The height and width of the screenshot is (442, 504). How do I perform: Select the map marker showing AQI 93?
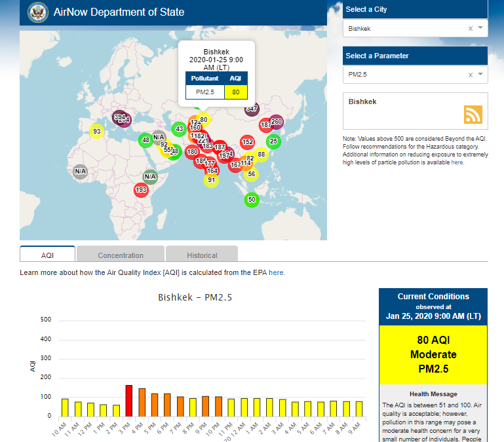point(96,131)
